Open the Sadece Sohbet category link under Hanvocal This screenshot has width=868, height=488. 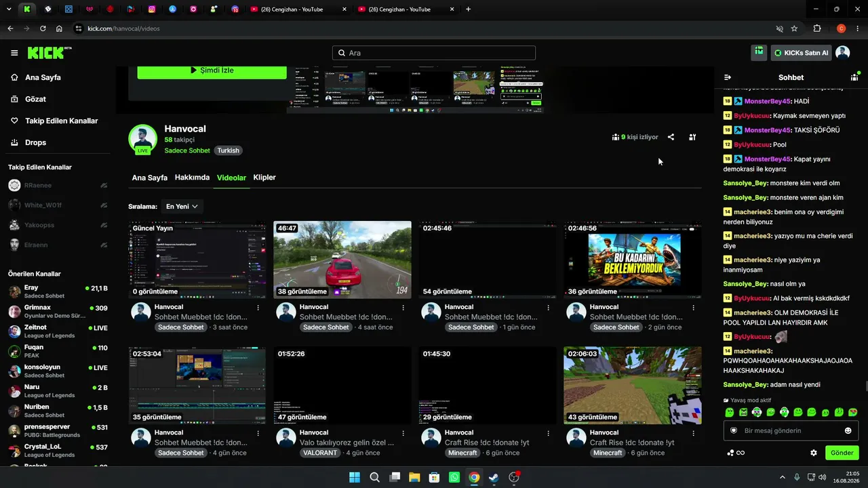click(187, 150)
